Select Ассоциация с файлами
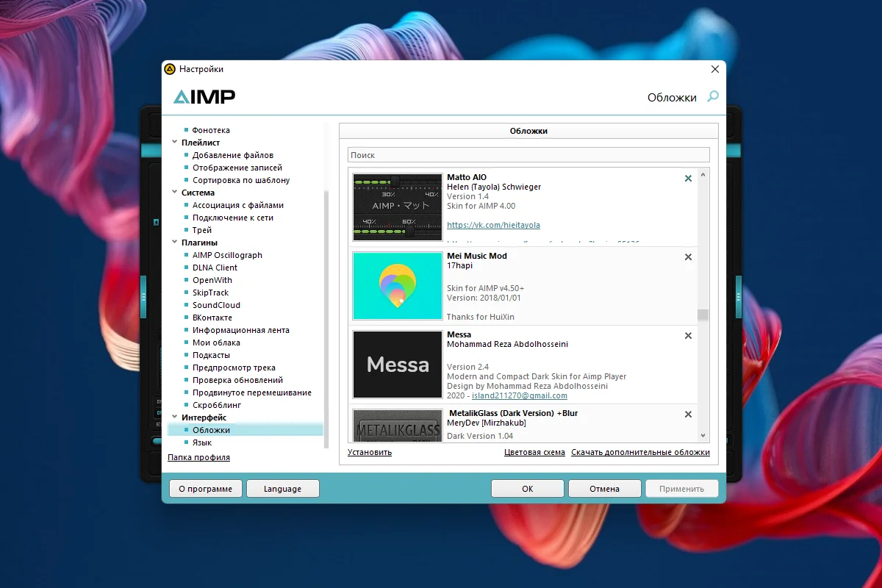Viewport: 882px width, 588px height. coord(238,205)
